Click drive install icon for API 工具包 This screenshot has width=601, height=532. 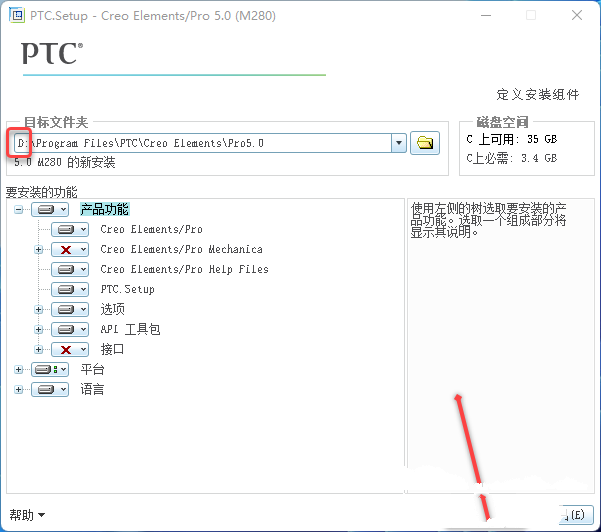point(66,329)
